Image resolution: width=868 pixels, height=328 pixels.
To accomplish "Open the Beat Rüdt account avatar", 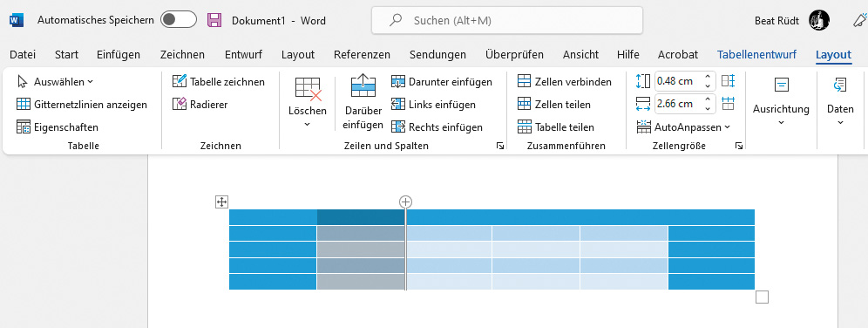I will pos(818,21).
